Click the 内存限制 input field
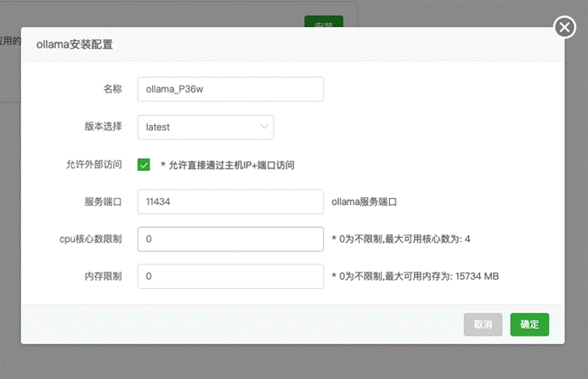588x379 pixels. tap(230, 276)
